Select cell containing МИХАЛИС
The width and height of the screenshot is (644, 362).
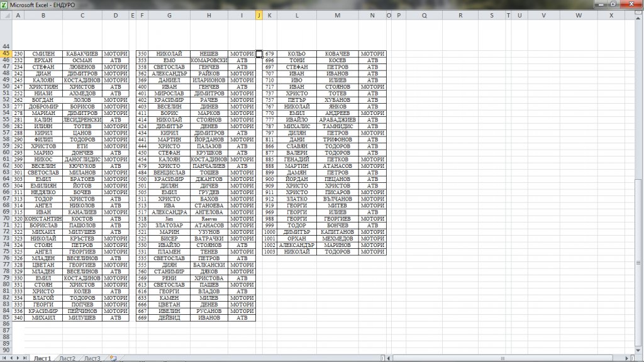point(297,126)
